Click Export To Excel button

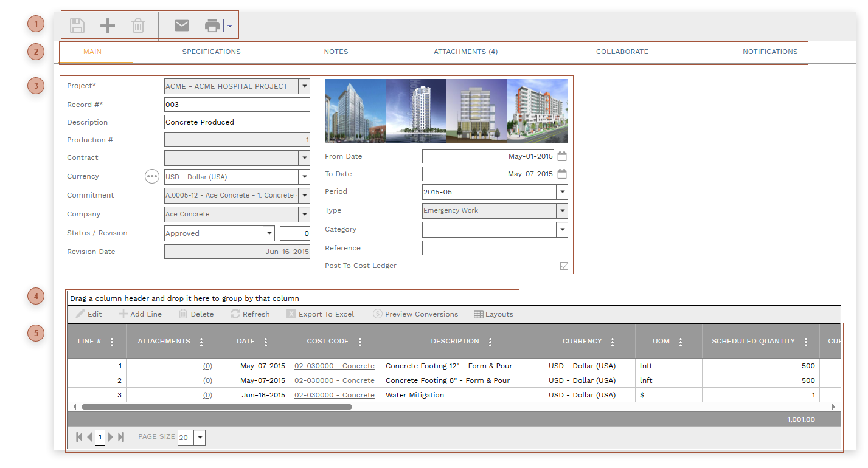click(x=321, y=314)
